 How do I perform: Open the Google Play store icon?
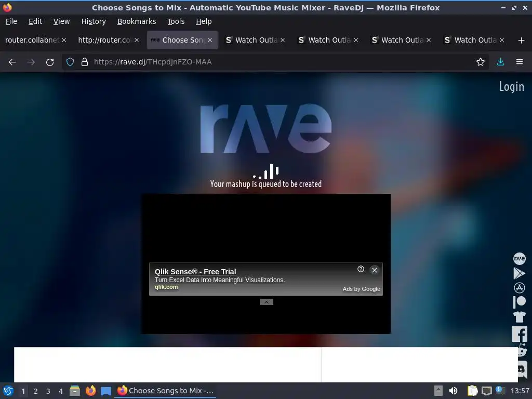(519, 273)
